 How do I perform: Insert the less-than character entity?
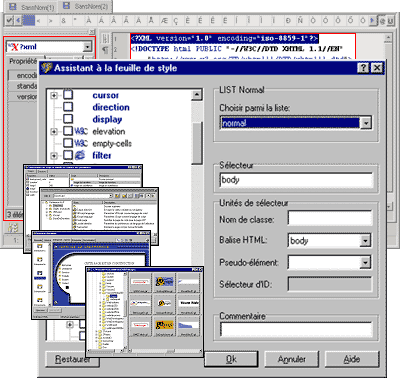pyautogui.click(x=39, y=21)
